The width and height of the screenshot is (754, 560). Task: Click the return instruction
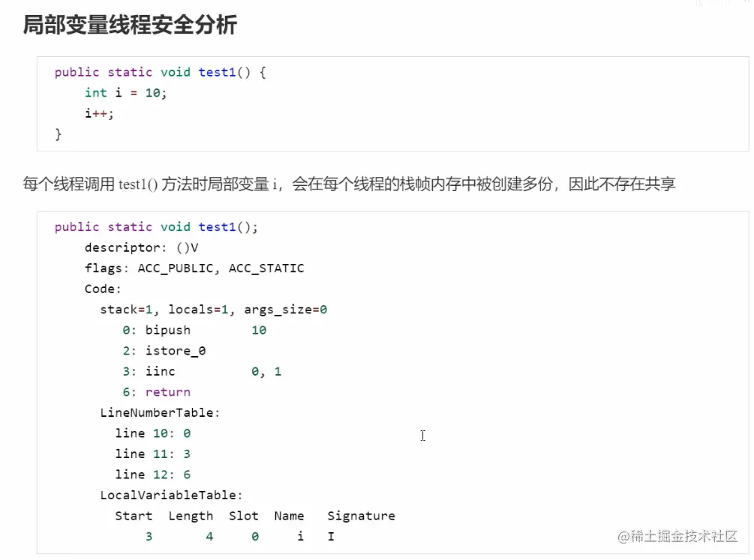pyautogui.click(x=168, y=392)
